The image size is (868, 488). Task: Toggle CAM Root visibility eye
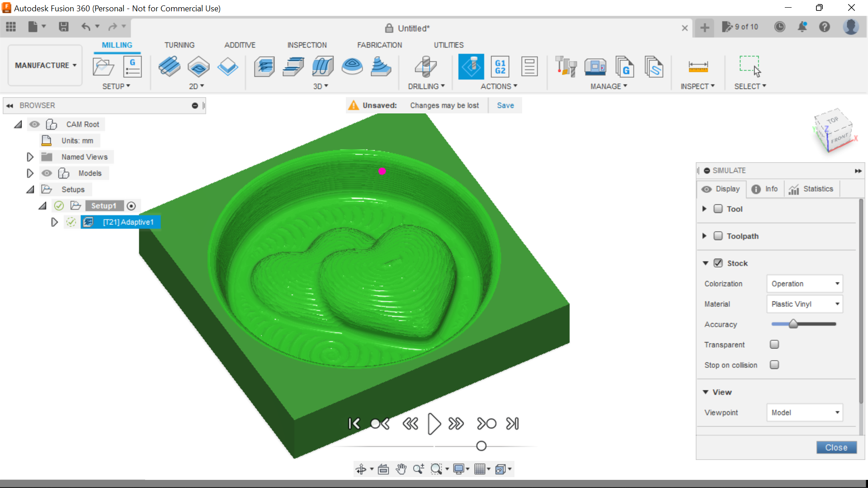click(34, 124)
